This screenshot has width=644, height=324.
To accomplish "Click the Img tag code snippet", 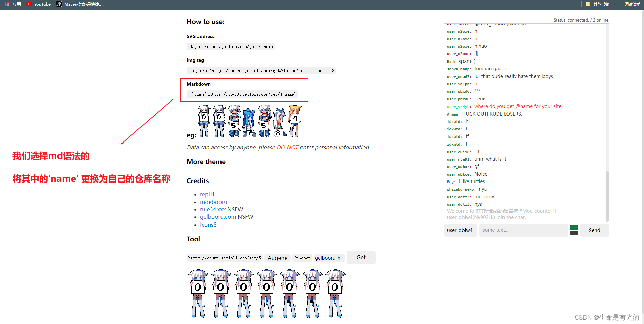I will pyautogui.click(x=261, y=71).
